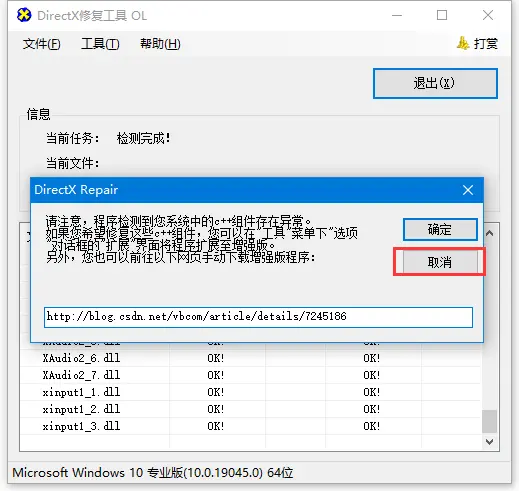Select the XAudio2_7.dll row
The height and width of the screenshot is (491, 519).
coord(250,375)
